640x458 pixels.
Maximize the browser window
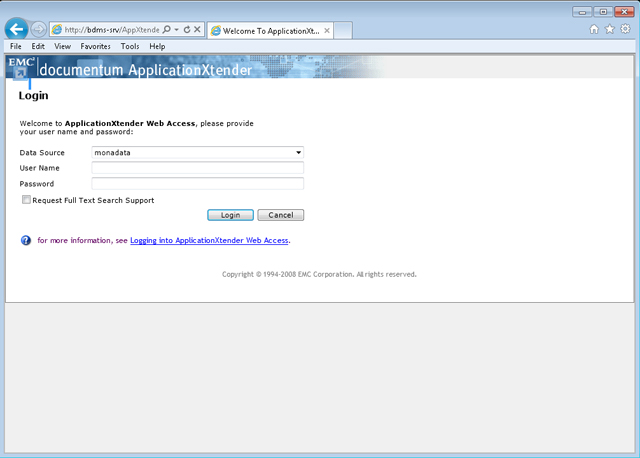[x=603, y=12]
